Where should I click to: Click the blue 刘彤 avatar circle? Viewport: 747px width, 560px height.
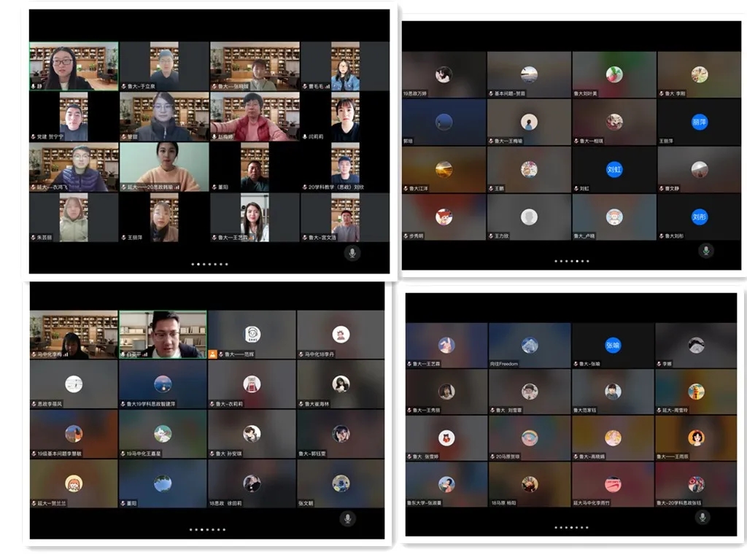(x=700, y=217)
